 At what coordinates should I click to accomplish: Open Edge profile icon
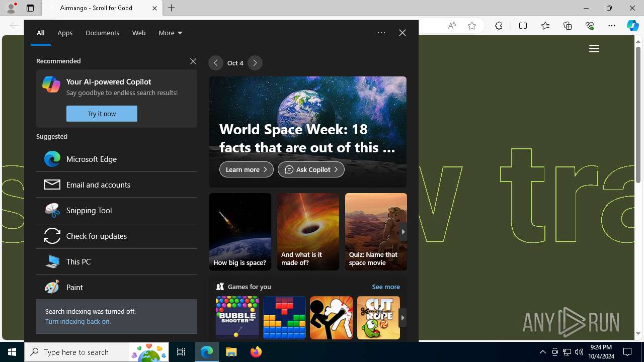[11, 8]
